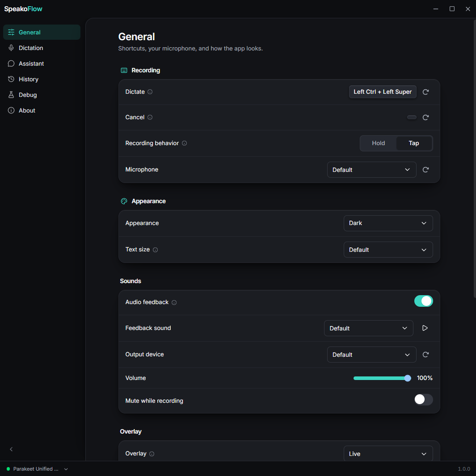Screen dimensions: 476x476
Task: Click the info icon beside Audio feedback
Action: [x=174, y=302]
